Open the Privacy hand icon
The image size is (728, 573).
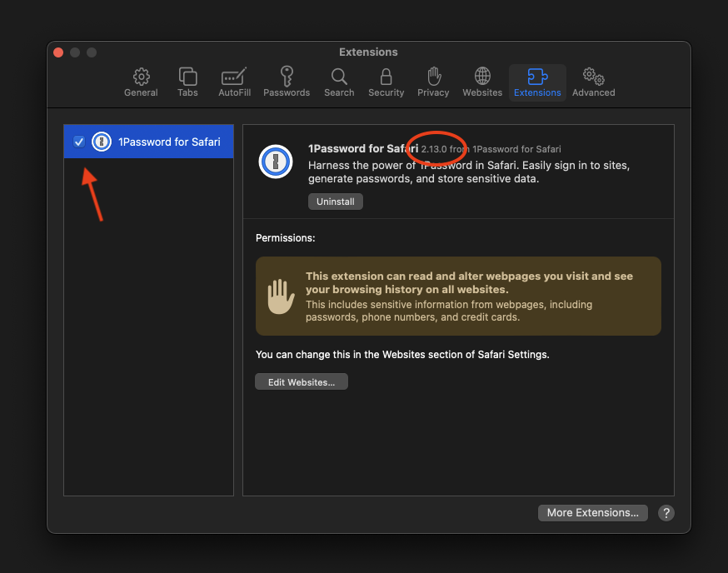(433, 81)
